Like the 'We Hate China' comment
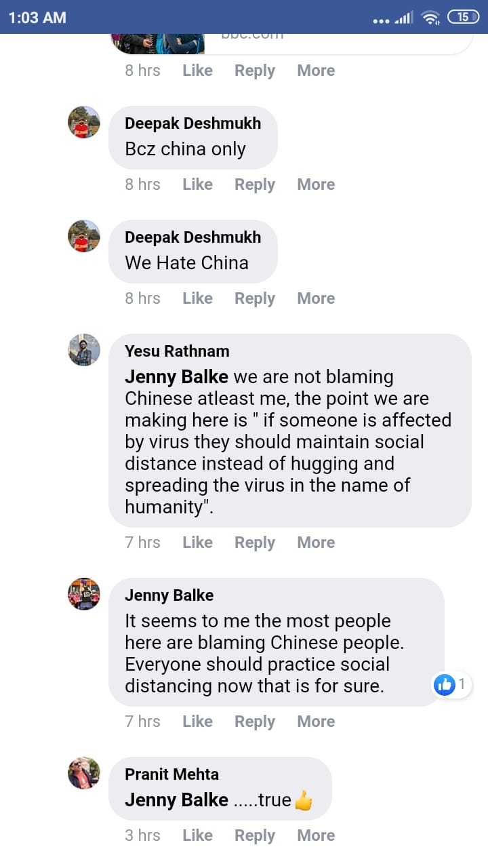Viewport: 488px width, 868px height. (x=197, y=298)
